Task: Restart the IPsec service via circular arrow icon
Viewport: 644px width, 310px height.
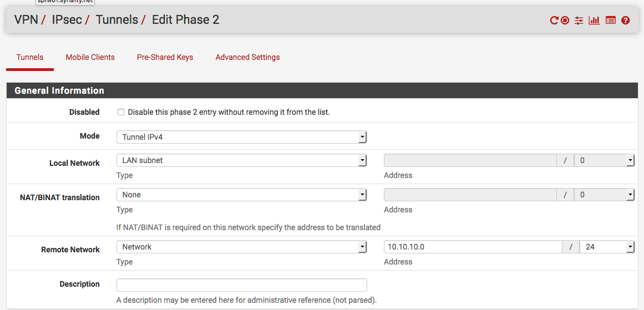Action: click(x=554, y=21)
